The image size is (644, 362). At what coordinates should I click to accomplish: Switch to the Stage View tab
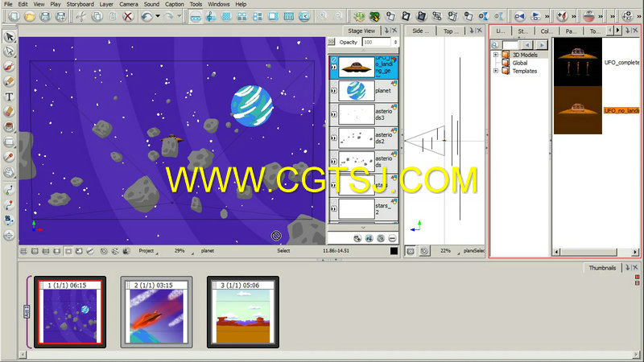click(x=361, y=31)
